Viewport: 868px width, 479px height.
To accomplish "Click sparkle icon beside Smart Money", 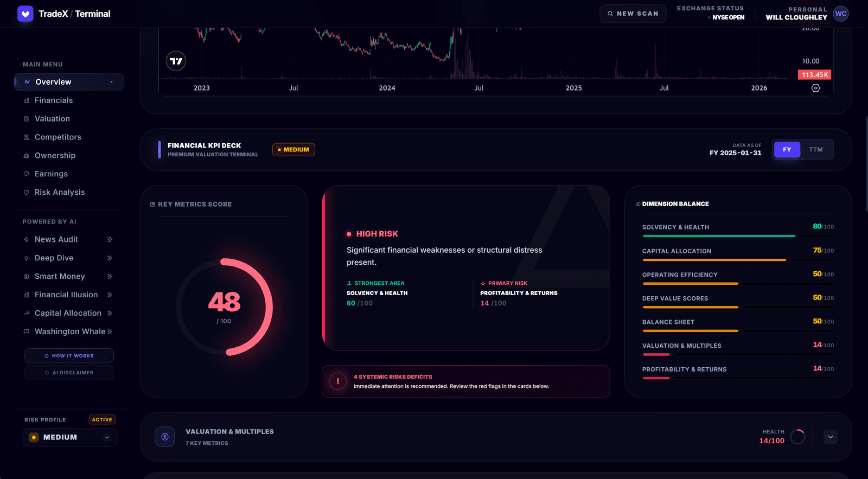I will [110, 276].
